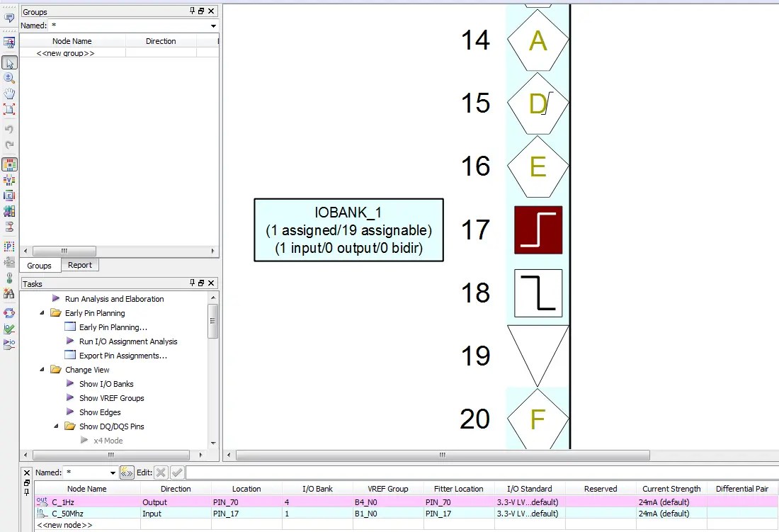Select x4 Mode task
This screenshot has width=779, height=532.
108,441
